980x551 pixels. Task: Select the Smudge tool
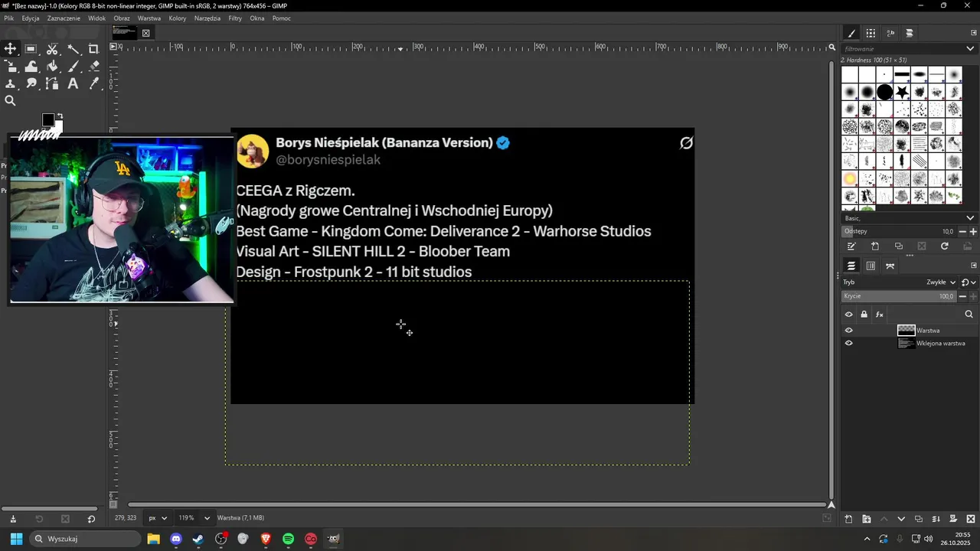[x=31, y=83]
